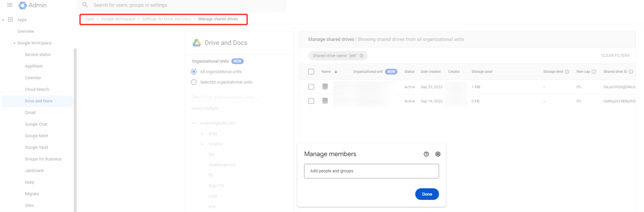Click the Date created column header
644x212 pixels.
(x=430, y=72)
